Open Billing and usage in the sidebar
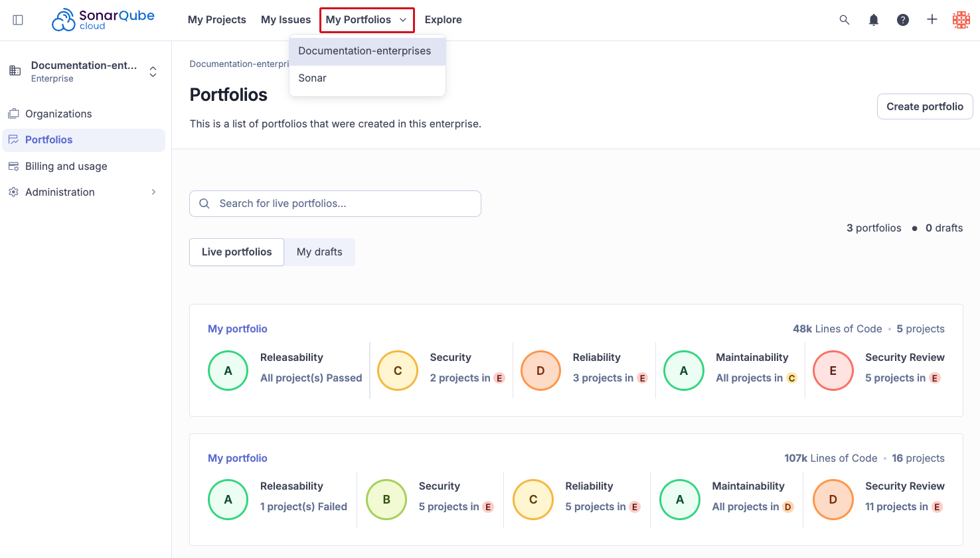980x558 pixels. click(x=84, y=166)
